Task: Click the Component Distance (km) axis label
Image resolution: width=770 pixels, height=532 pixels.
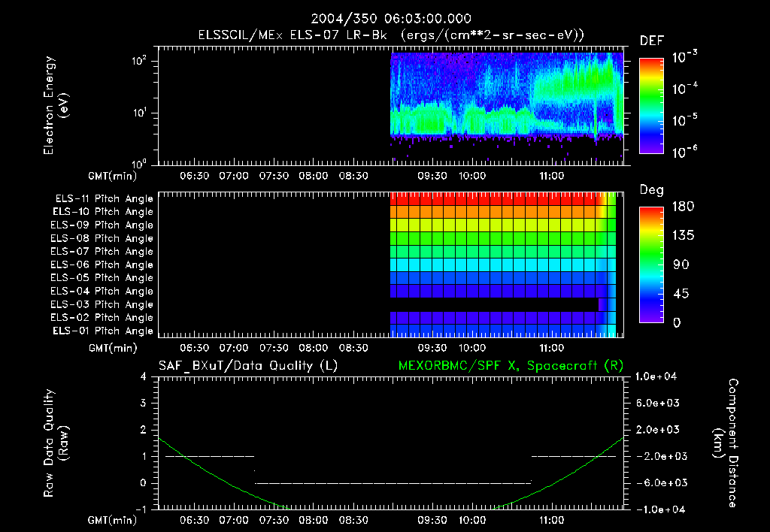Action: click(725, 443)
